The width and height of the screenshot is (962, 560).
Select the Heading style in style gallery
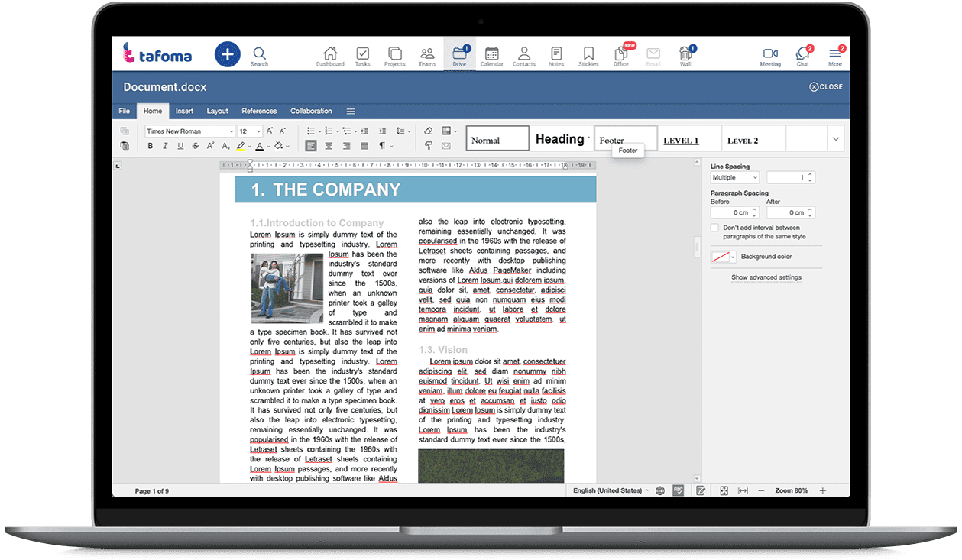coord(560,139)
